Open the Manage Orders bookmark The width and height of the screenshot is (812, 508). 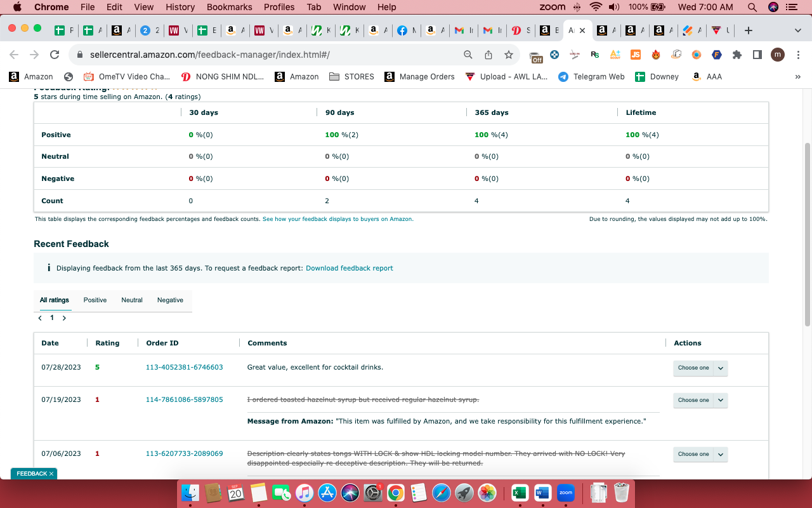coord(419,76)
